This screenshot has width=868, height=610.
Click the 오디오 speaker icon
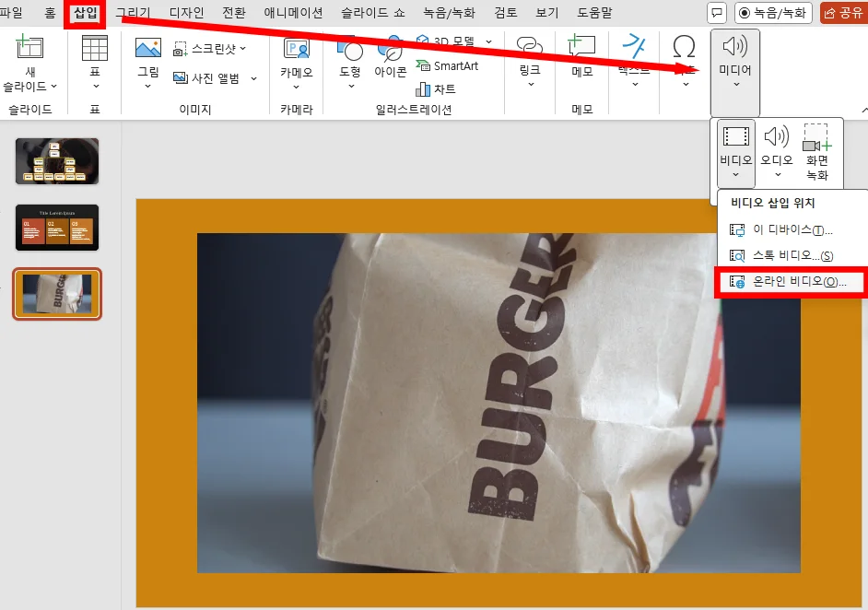(776, 136)
